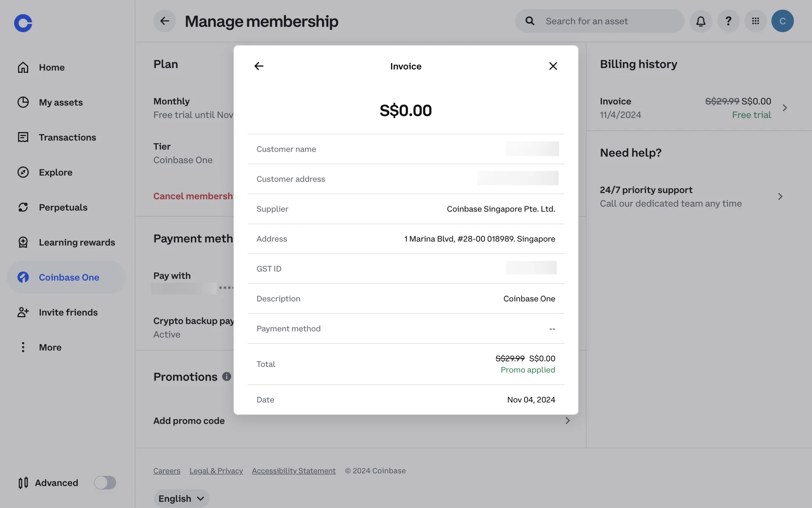Go to My assets in sidebar
Viewport: 812px width, 508px height.
[x=60, y=102]
